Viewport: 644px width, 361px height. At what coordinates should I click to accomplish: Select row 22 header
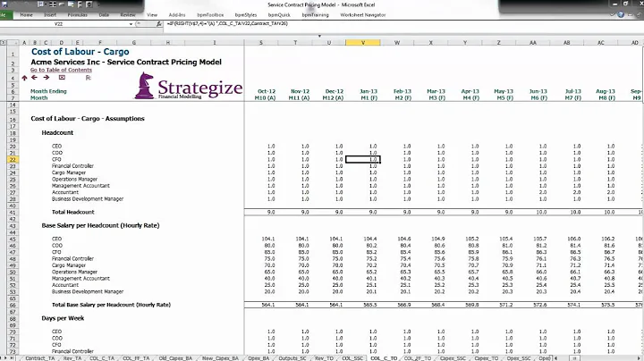coord(13,160)
